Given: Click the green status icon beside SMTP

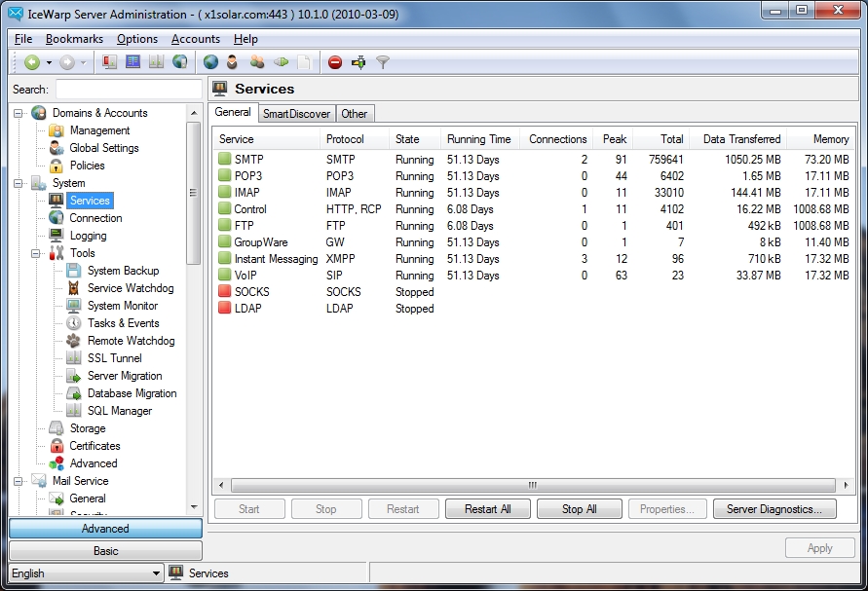Looking at the screenshot, I should click(x=224, y=160).
